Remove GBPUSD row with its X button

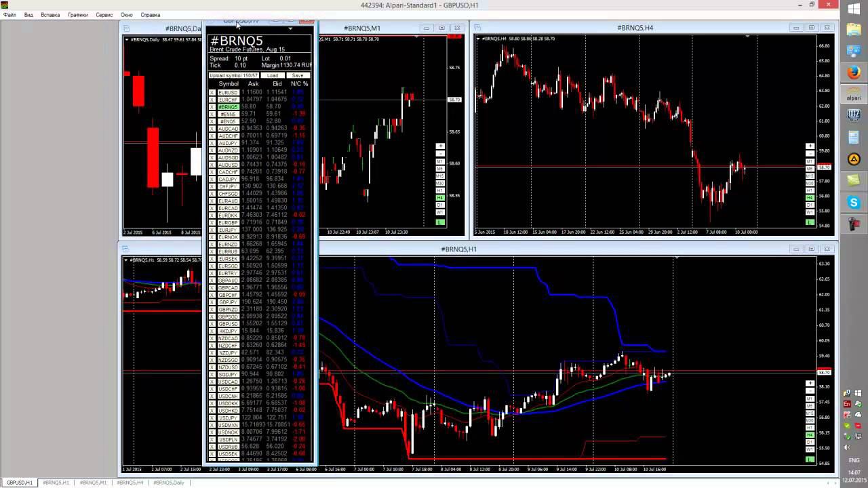[x=212, y=324]
